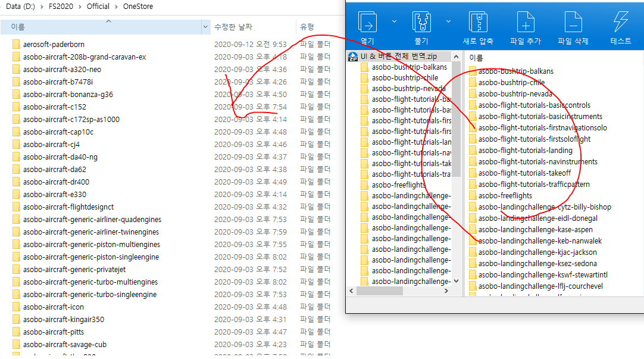The image size is (644, 359).
Task: Select the aerosoft-paderborn folder icon
Action: pyautogui.click(x=16, y=45)
